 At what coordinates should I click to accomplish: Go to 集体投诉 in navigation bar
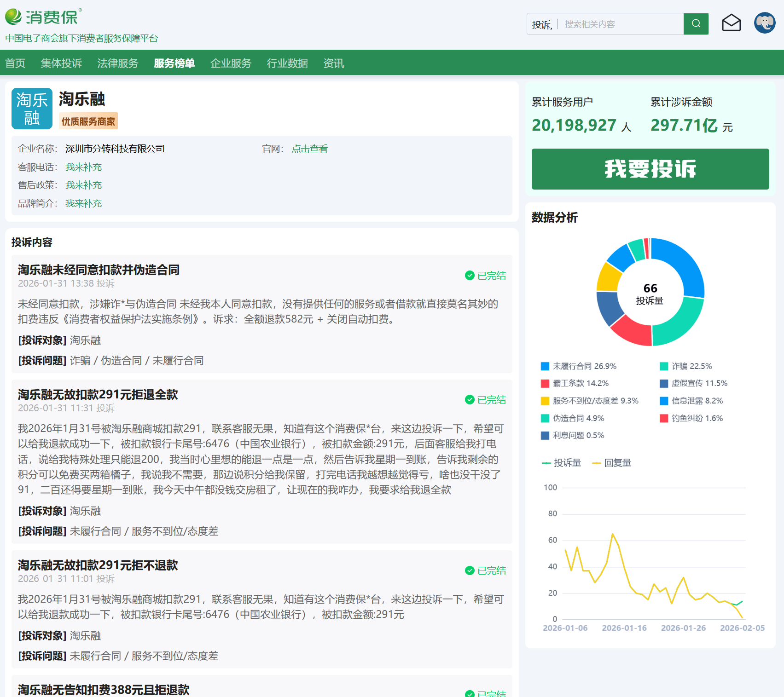point(61,63)
